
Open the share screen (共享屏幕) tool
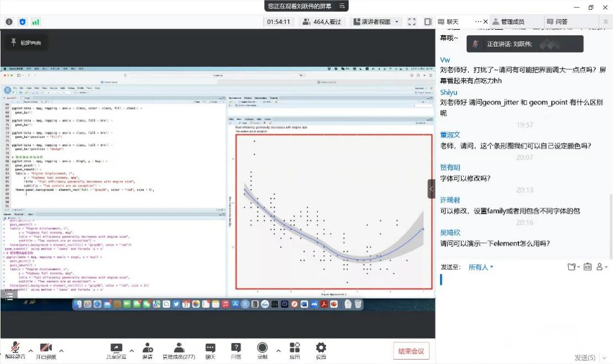(116, 349)
